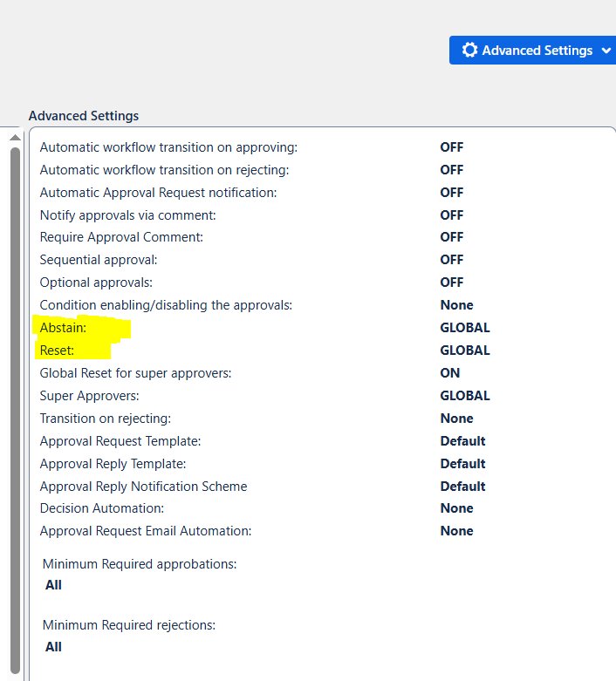
Task: Click the scroll up arrow of the panel
Action: (x=15, y=138)
